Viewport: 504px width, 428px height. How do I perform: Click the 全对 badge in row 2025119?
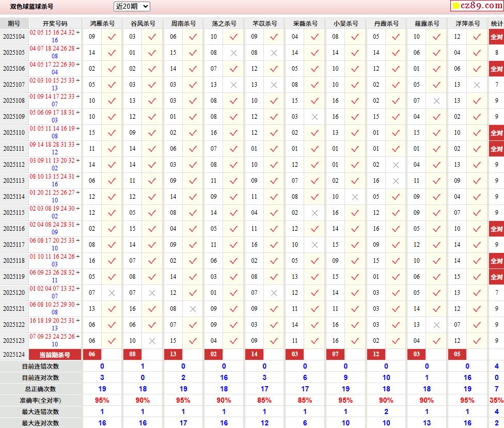tap(496, 277)
